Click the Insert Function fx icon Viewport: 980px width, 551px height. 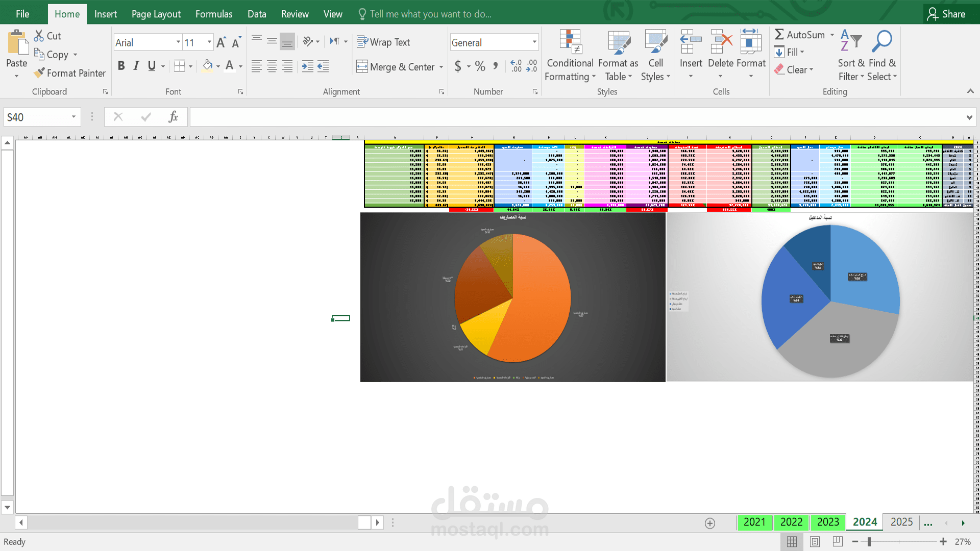tap(174, 117)
